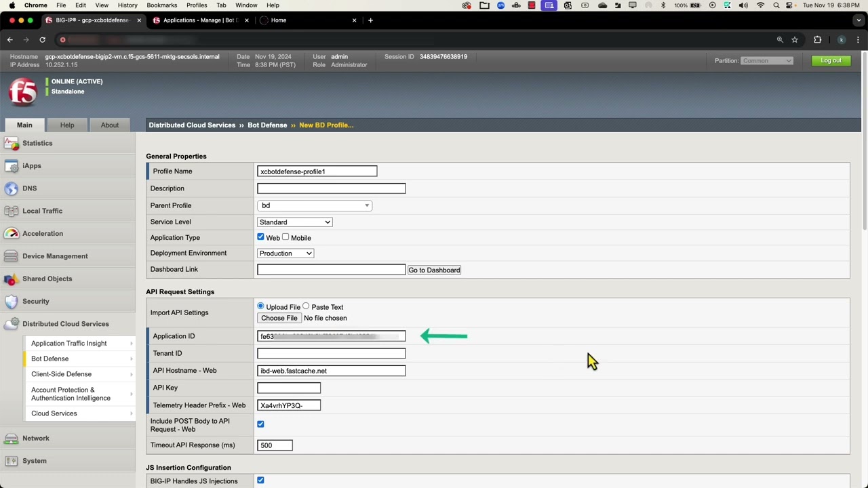868x488 pixels.
Task: Click the Dashboard Link input field
Action: pos(332,270)
